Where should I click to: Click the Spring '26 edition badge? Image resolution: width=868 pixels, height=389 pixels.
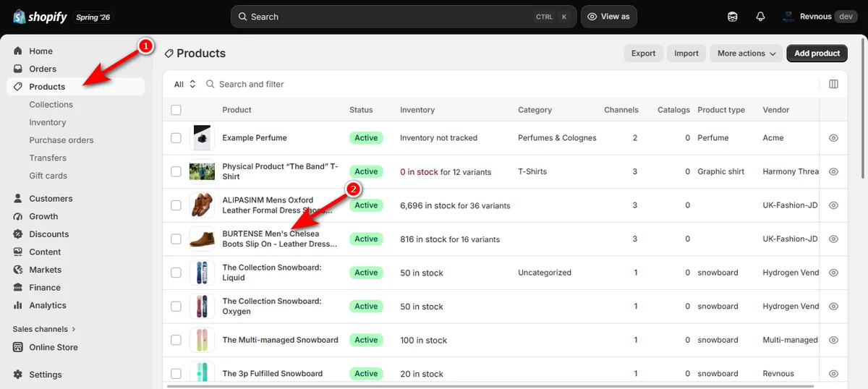pyautogui.click(x=93, y=17)
